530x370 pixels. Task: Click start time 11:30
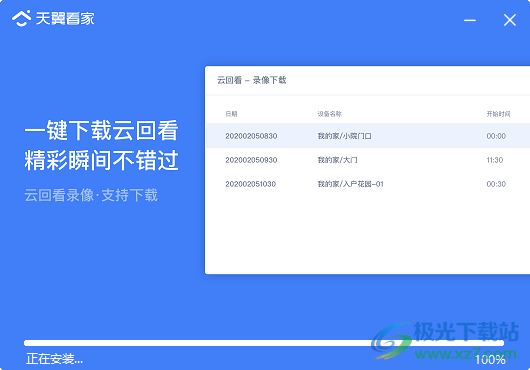pyautogui.click(x=495, y=160)
